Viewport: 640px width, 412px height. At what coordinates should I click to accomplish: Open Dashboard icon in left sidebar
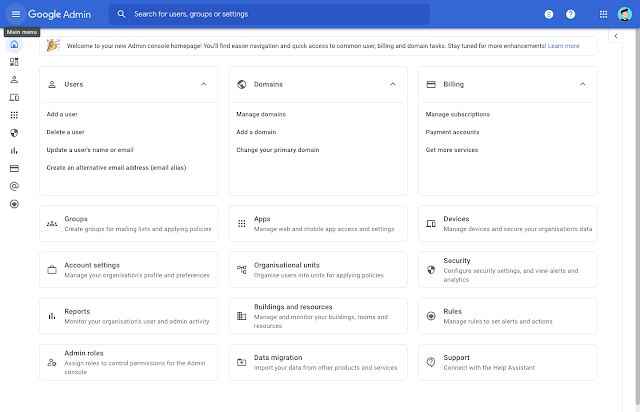[x=14, y=62]
